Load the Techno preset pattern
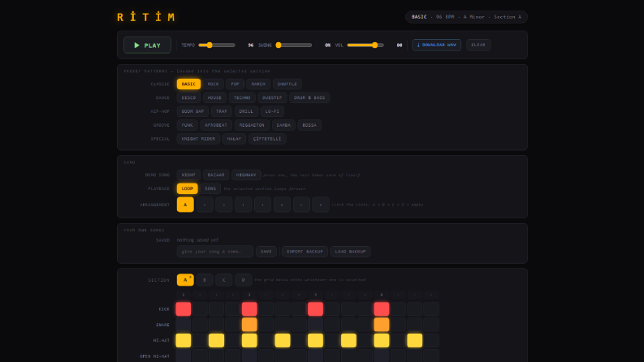This screenshot has width=644, height=362. coord(242,97)
